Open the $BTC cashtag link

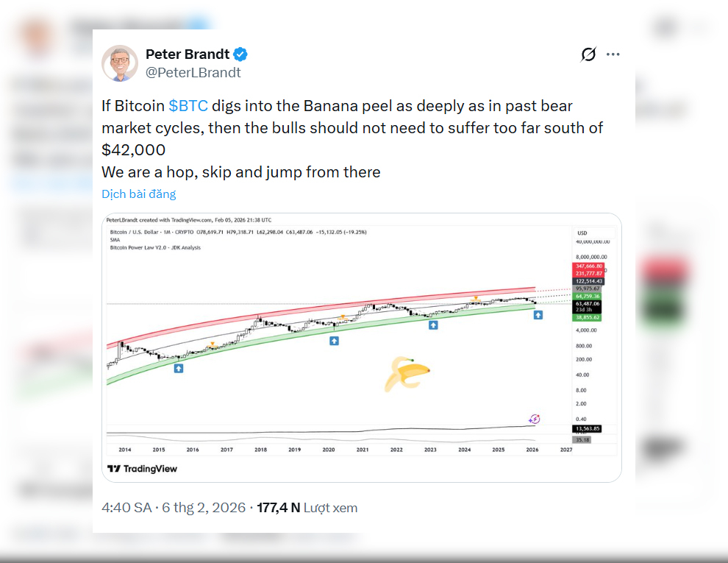tap(188, 106)
